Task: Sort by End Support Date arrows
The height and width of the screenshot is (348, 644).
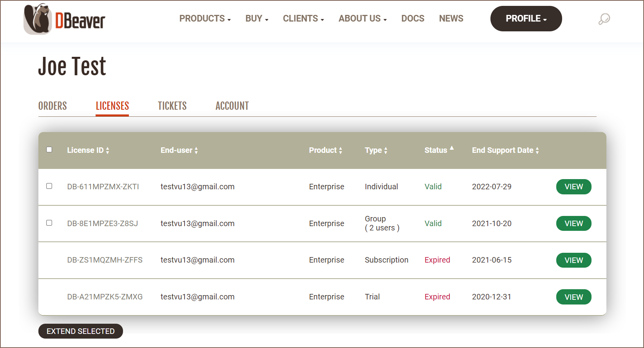Action: (537, 150)
